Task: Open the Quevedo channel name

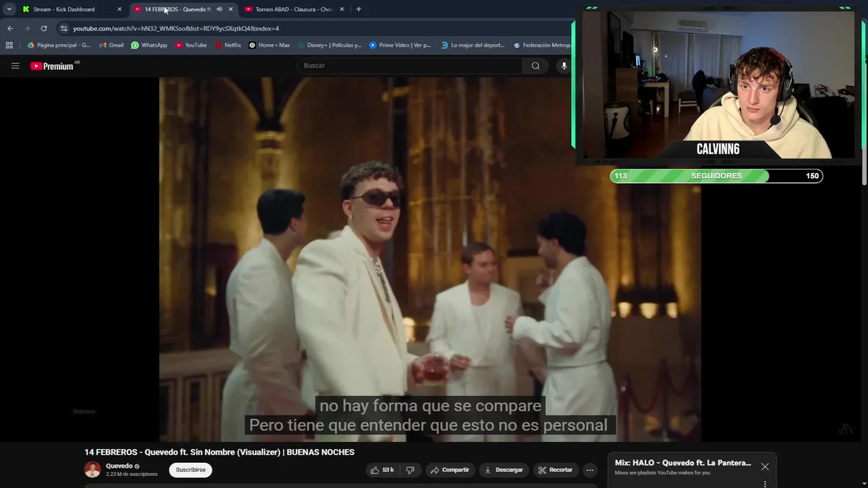Action: [119, 466]
